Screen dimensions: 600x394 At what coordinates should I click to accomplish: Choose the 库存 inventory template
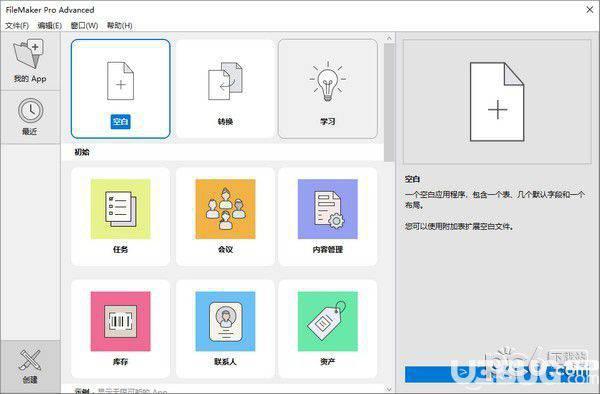(121, 329)
